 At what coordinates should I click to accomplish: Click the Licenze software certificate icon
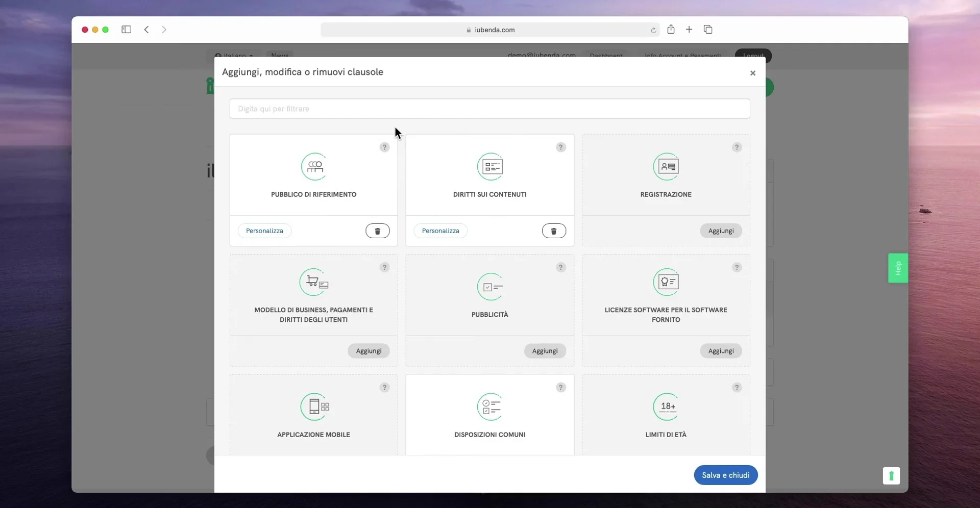[x=666, y=282]
